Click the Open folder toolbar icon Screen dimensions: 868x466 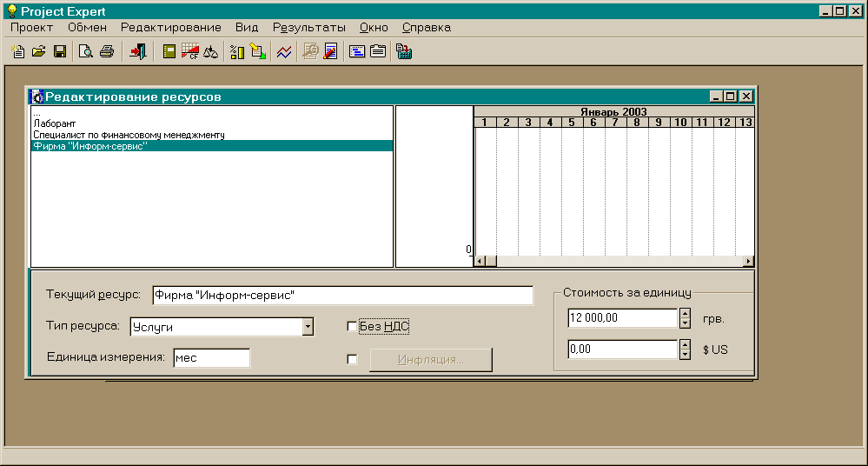tap(38, 52)
